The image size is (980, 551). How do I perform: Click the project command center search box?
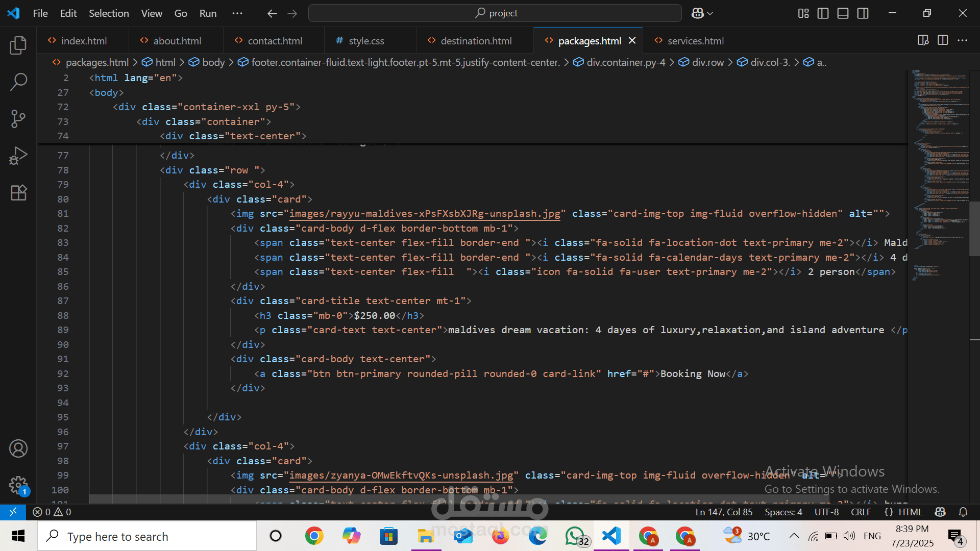click(495, 13)
